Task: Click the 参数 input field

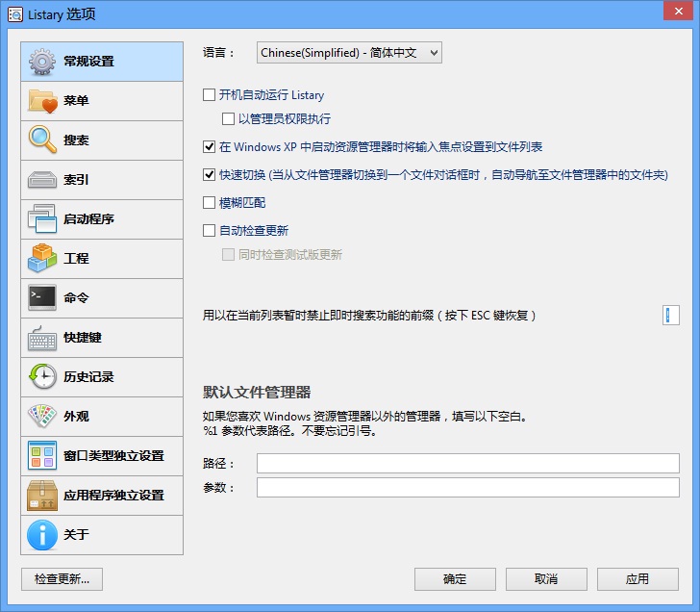Action: (467, 488)
